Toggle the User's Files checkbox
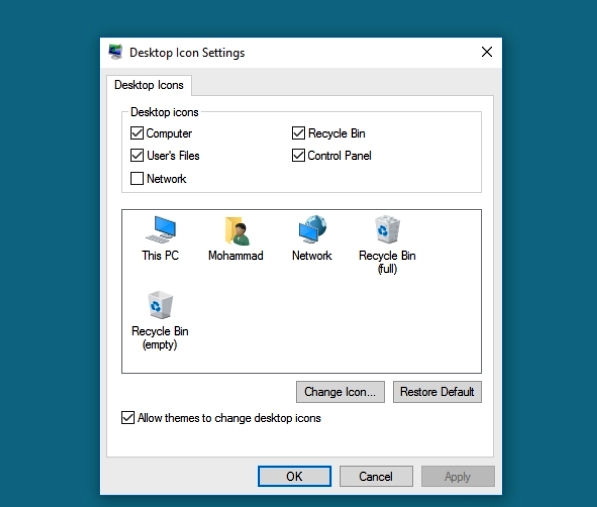 click(x=137, y=155)
